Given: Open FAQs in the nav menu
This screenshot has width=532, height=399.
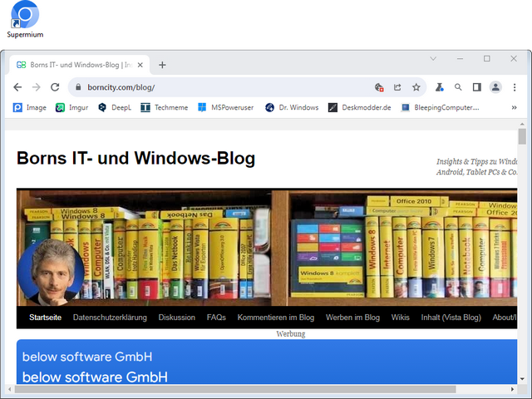Looking at the screenshot, I should 216,318.
